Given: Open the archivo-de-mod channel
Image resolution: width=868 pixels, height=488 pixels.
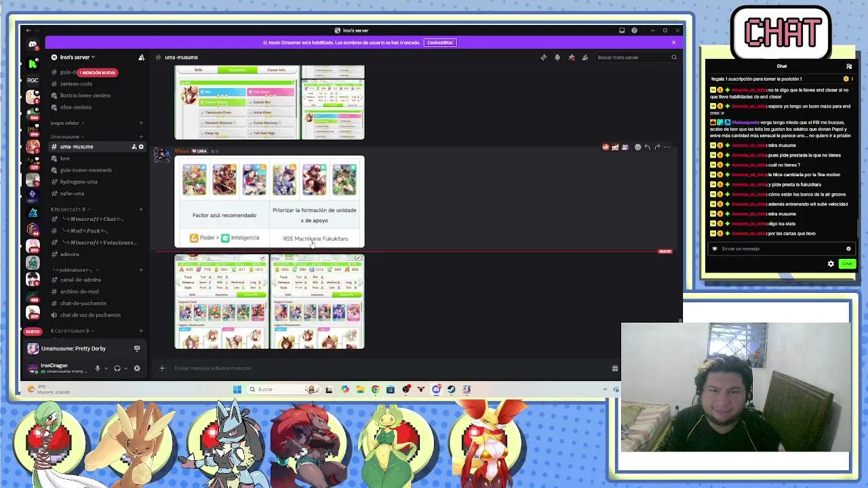Looking at the screenshot, I should point(79,291).
